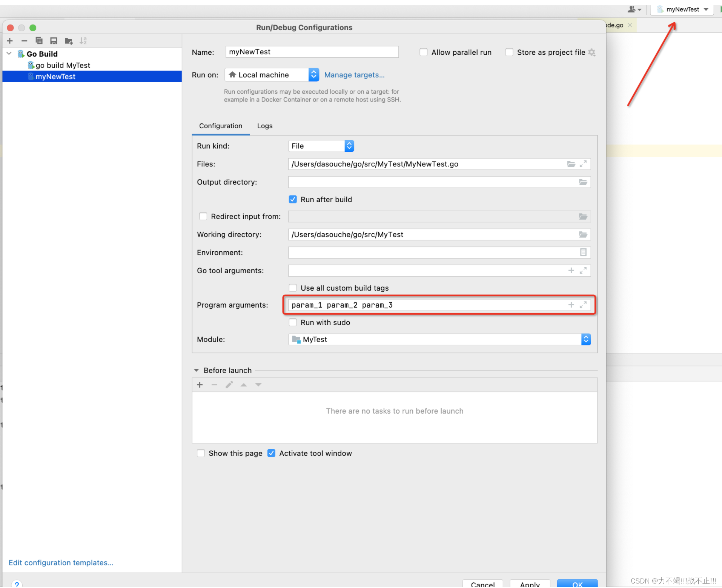The width and height of the screenshot is (722, 588).
Task: Confirm with the OK button
Action: click(577, 584)
